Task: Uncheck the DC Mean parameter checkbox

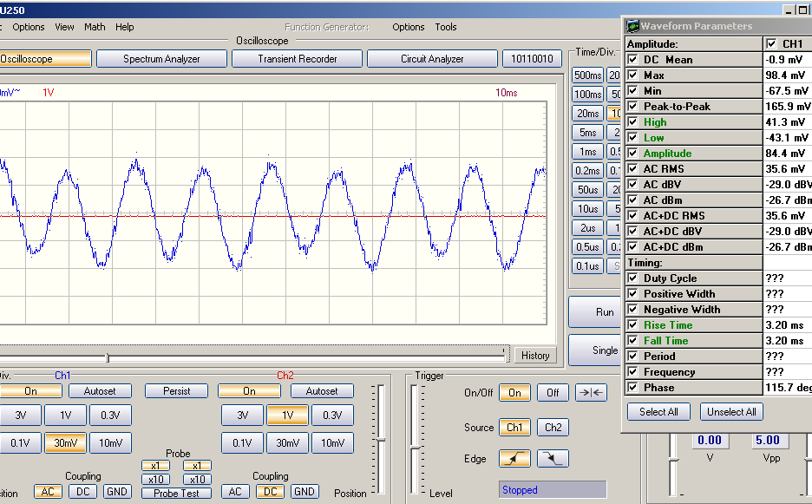Action: click(632, 60)
